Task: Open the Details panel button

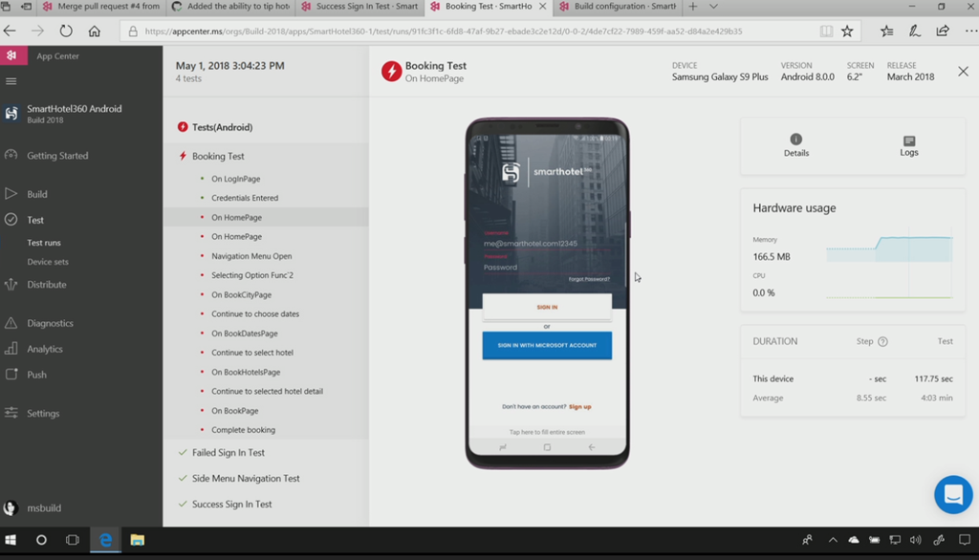Action: coord(796,145)
